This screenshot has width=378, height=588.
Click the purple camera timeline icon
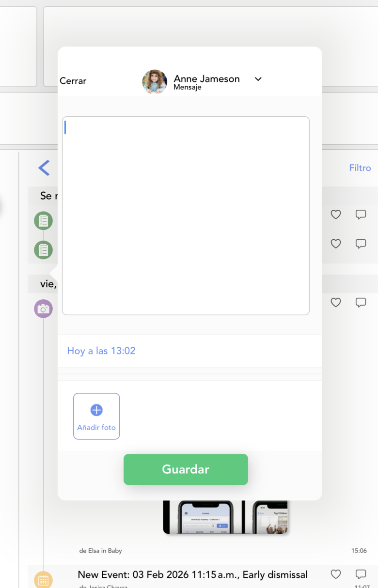[x=43, y=309]
